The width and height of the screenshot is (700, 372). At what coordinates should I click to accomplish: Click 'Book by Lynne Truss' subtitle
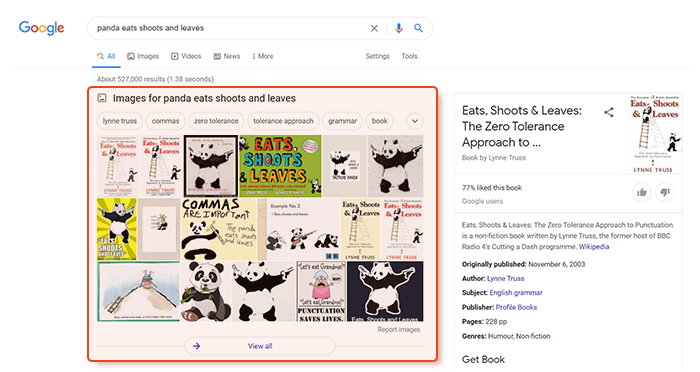coord(494,158)
